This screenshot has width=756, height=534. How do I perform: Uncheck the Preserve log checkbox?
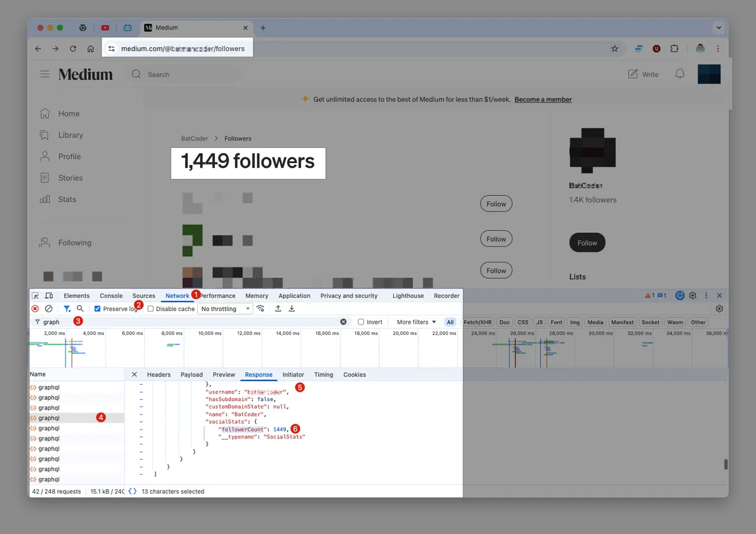pos(98,309)
